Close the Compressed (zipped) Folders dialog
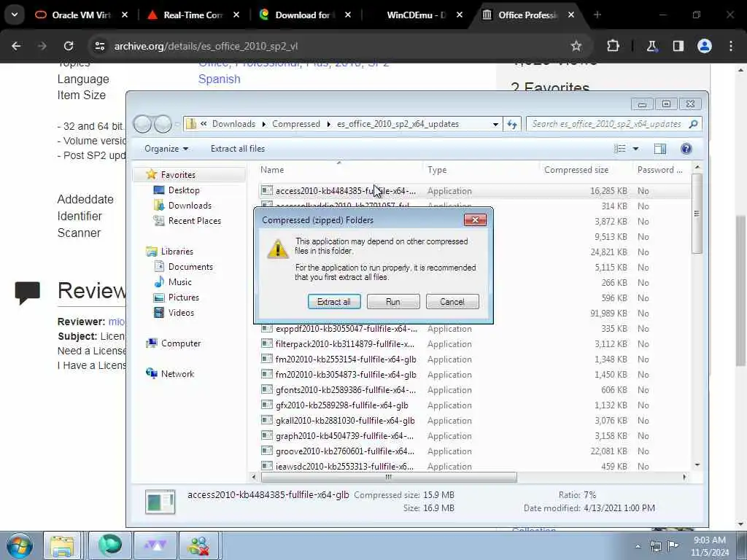Screen dimensions: 747x560 point(475,219)
